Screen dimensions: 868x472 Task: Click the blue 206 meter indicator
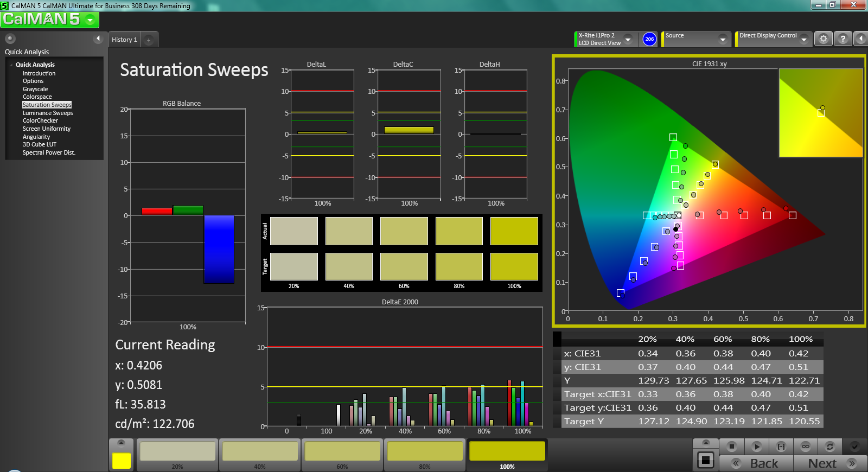pos(649,39)
